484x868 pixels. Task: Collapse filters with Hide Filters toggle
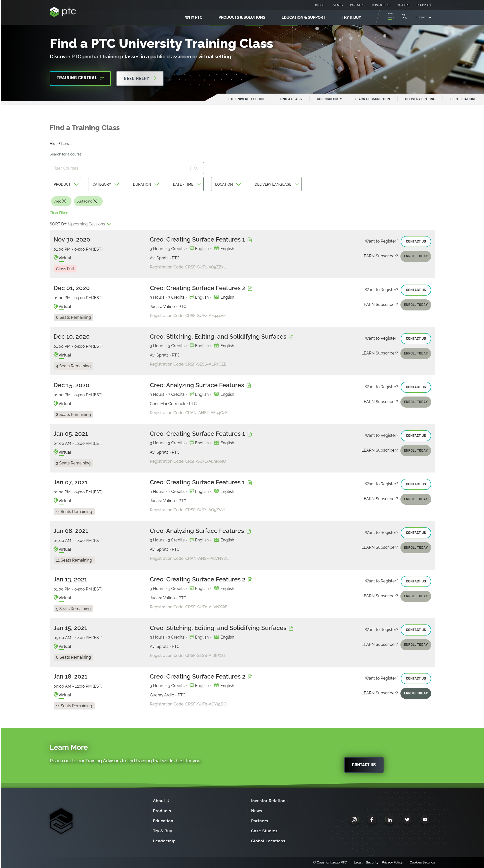click(x=61, y=144)
